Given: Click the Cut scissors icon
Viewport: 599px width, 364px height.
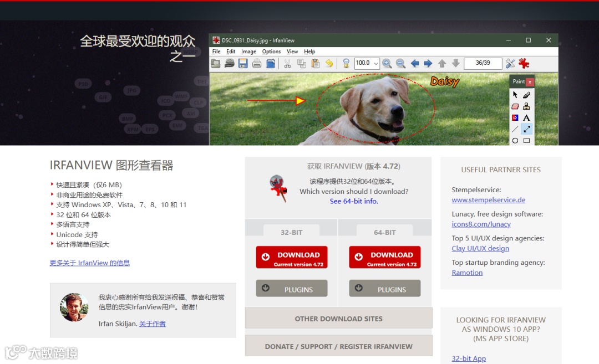Looking at the screenshot, I should 287,63.
